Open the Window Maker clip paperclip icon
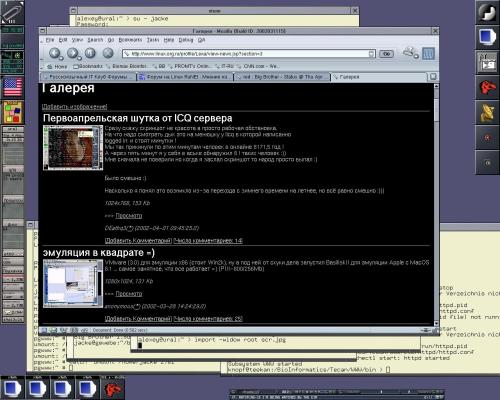The image size is (500, 400). [x=12, y=12]
